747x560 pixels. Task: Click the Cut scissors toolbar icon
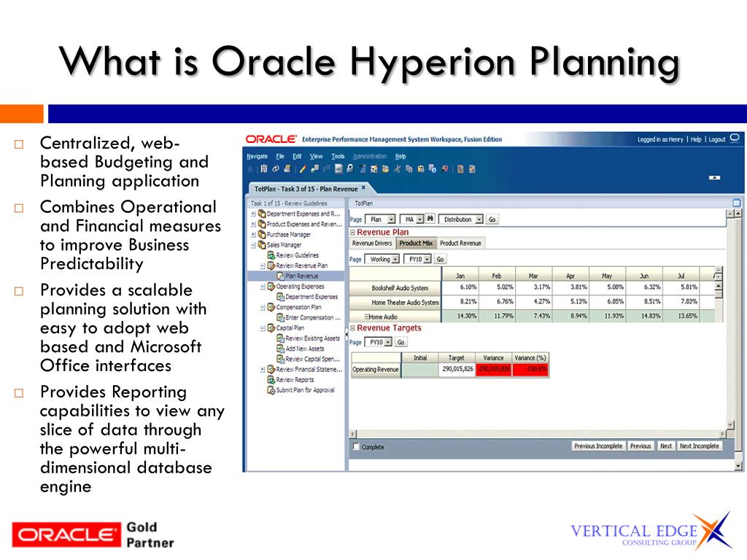(x=398, y=169)
